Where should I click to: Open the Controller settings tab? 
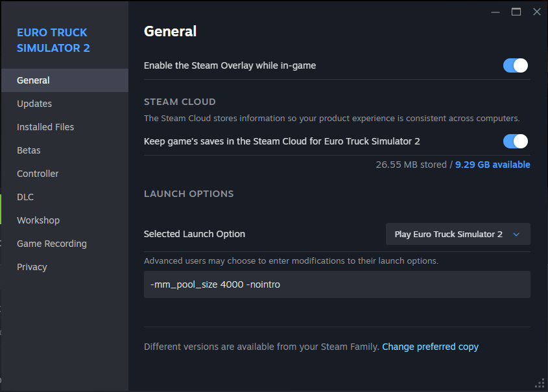(38, 174)
